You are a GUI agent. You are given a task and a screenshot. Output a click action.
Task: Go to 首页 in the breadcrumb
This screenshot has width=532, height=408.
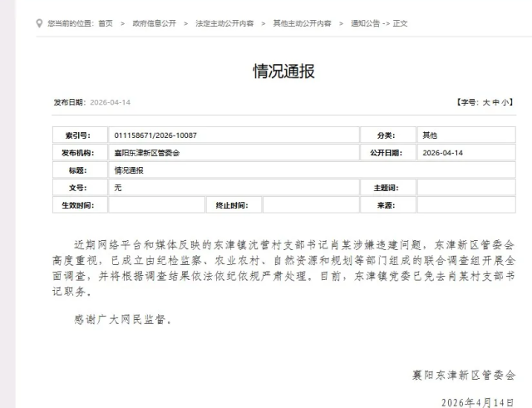(104, 23)
